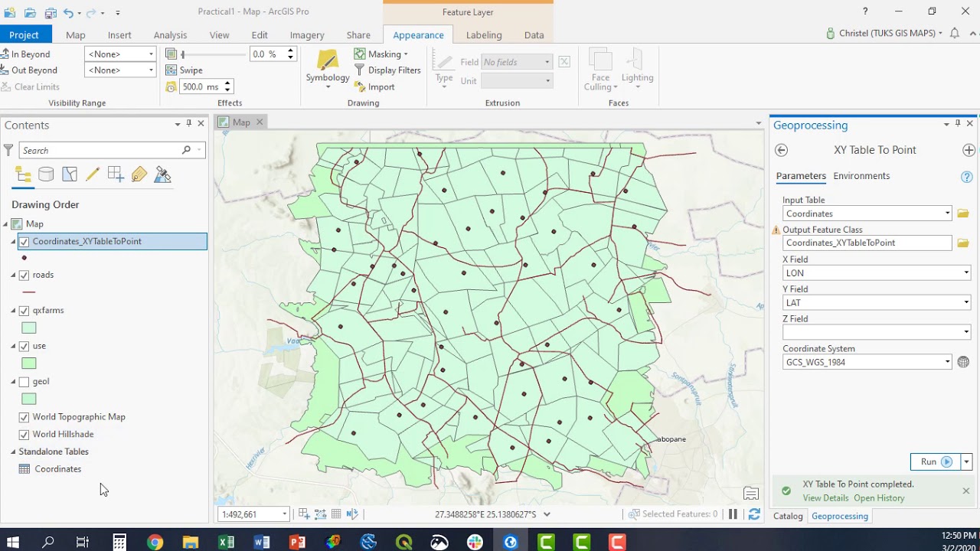Click the grid icon in map status bar
This screenshot has height=551, width=980.
coord(336,514)
